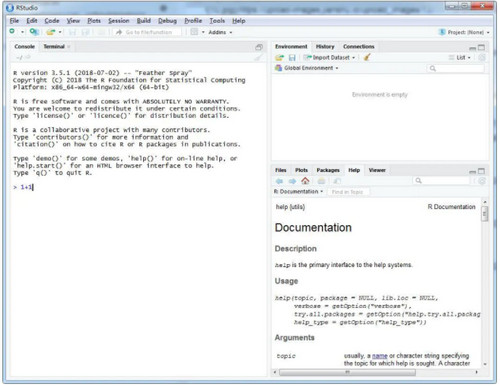Switch to the Packages tab
Screen dimensions: 500x387
(328, 170)
